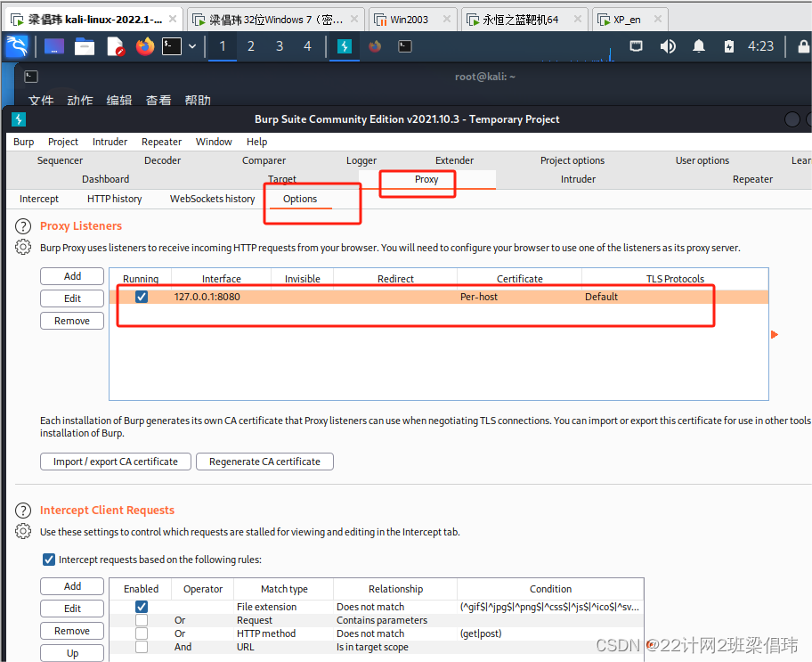The image size is (812, 662).
Task: Click Up button for intercept rules
Action: (x=72, y=653)
